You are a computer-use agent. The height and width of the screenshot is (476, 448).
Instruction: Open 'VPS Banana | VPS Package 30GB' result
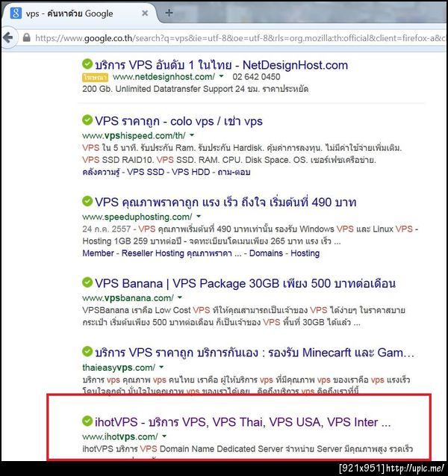245,283
